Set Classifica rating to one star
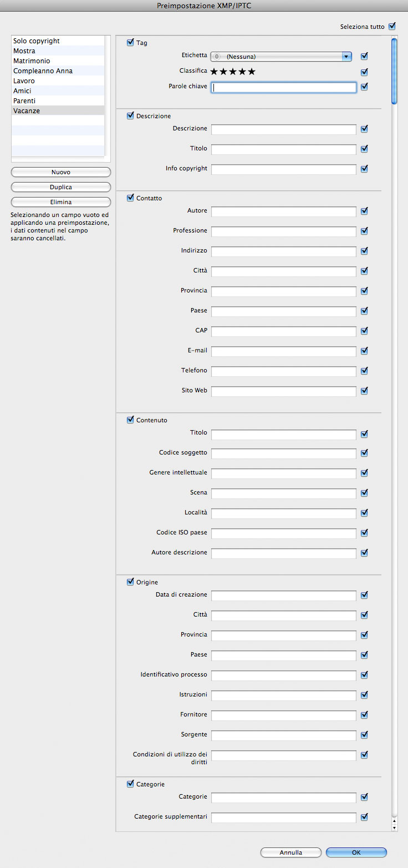This screenshot has height=868, width=408. coord(215,72)
